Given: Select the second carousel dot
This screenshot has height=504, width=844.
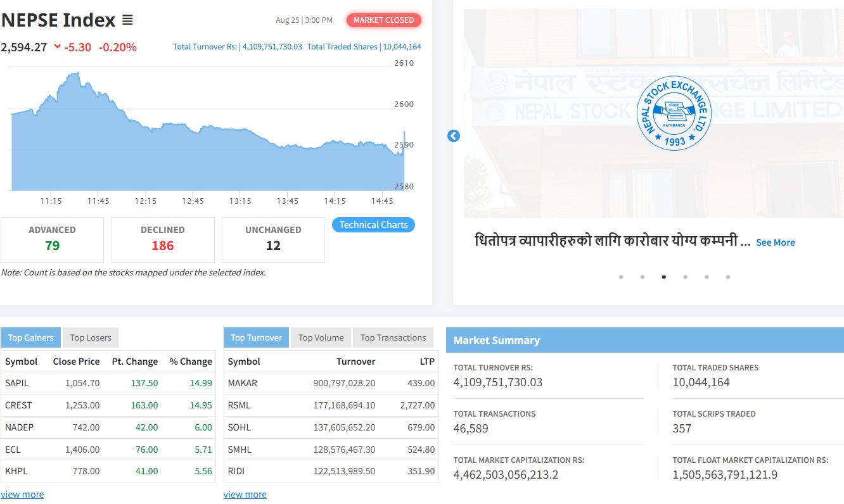Looking at the screenshot, I should [x=643, y=277].
